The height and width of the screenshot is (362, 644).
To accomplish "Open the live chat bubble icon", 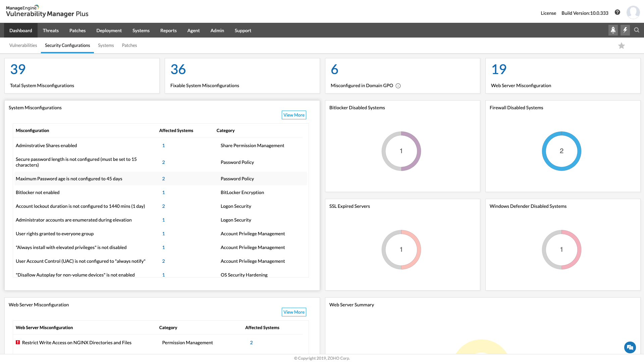I will click(630, 347).
